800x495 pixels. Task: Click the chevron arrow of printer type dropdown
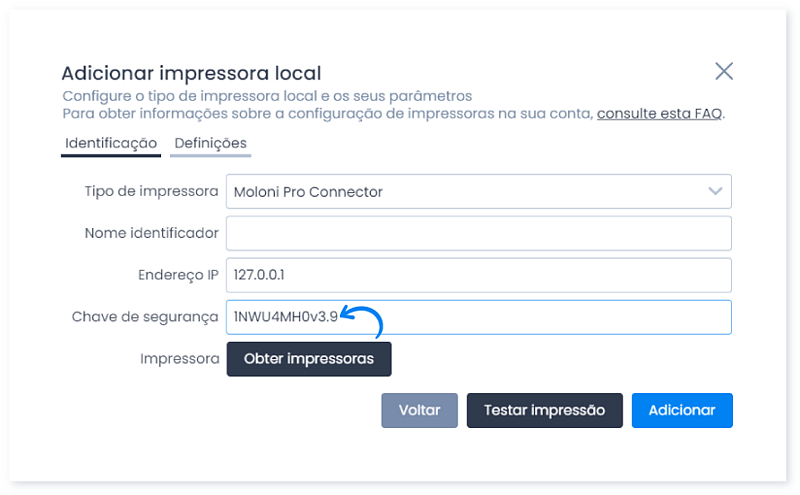pyautogui.click(x=715, y=191)
